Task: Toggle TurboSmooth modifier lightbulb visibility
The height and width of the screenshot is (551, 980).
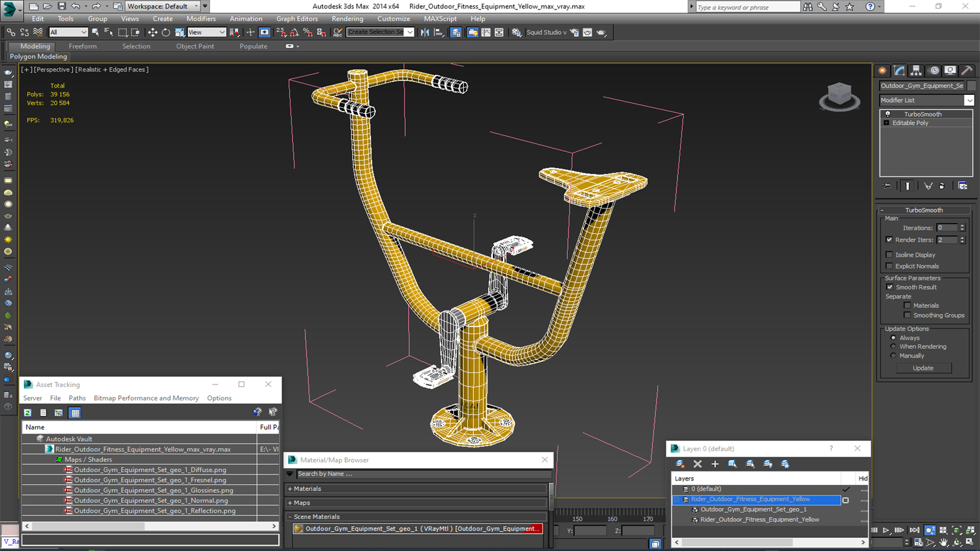Action: tap(888, 114)
